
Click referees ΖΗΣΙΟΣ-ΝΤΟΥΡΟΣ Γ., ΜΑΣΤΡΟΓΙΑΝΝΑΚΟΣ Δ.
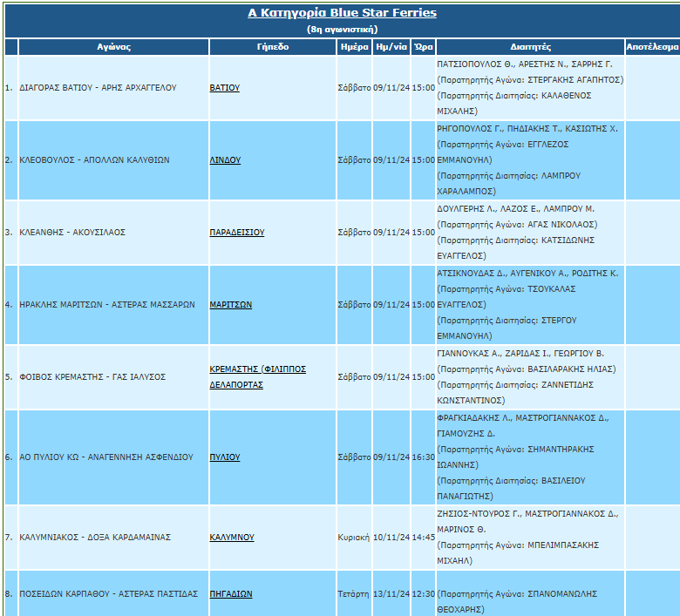(x=527, y=514)
